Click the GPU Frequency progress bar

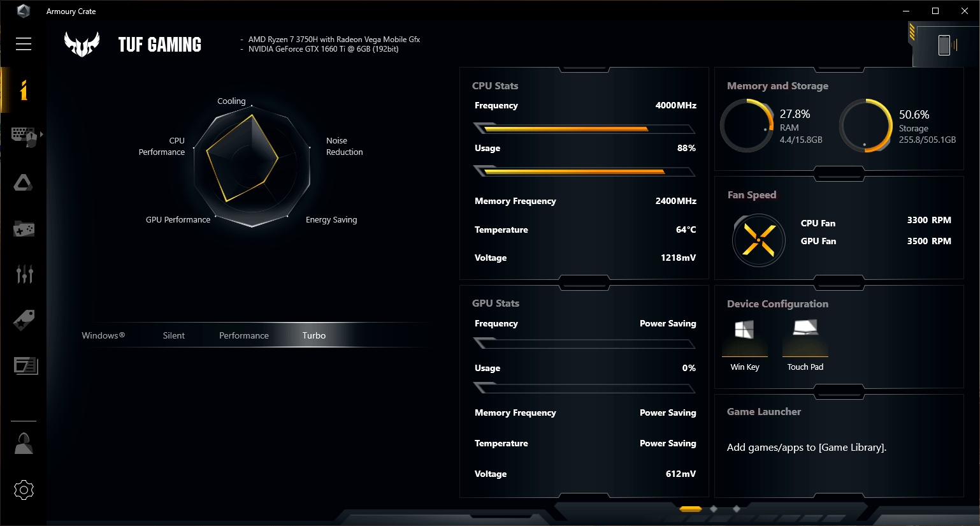584,344
